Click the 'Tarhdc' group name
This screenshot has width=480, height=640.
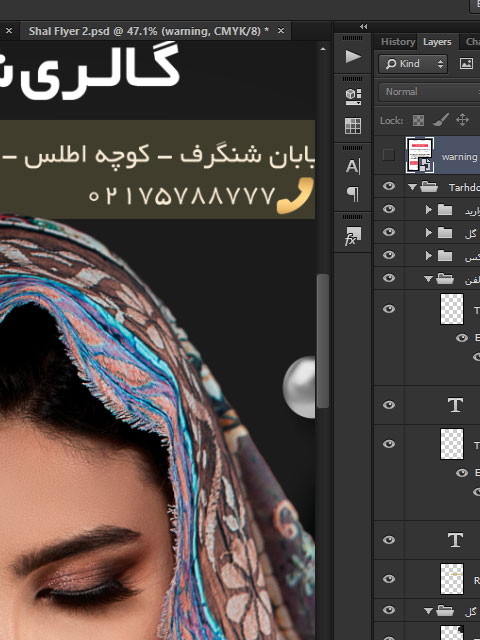[464, 187]
